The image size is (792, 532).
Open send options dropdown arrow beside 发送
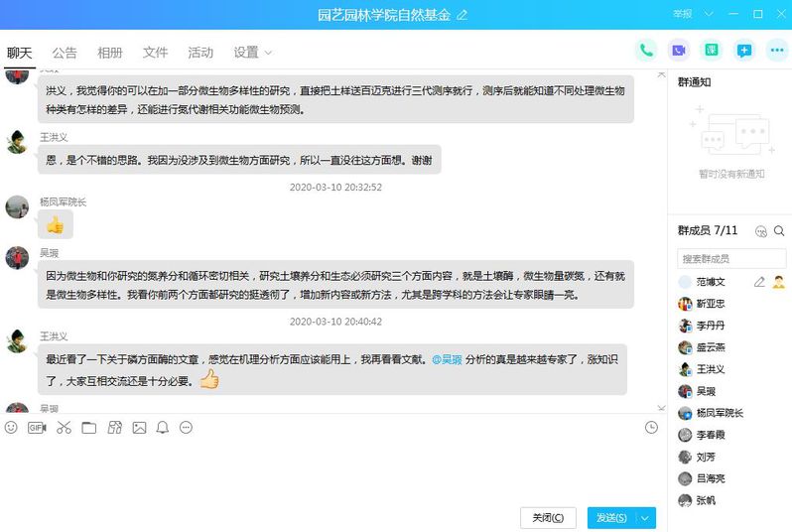click(x=647, y=517)
